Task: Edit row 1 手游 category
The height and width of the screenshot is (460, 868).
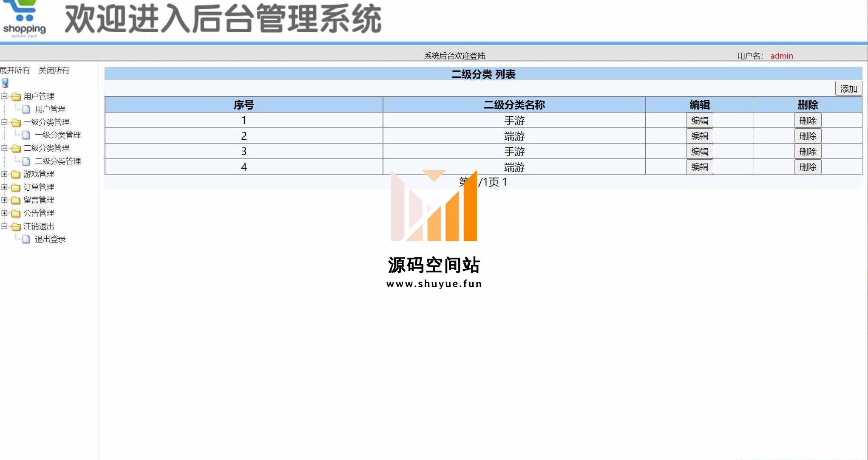Action: 699,121
